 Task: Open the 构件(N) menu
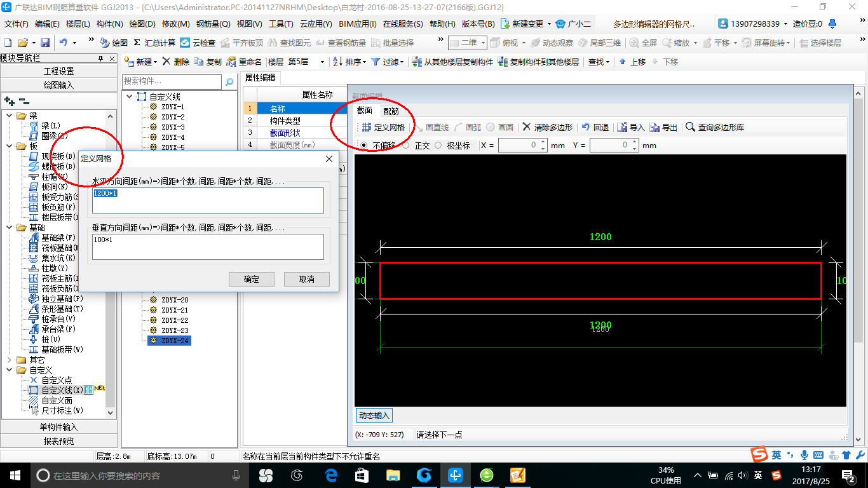tap(109, 24)
